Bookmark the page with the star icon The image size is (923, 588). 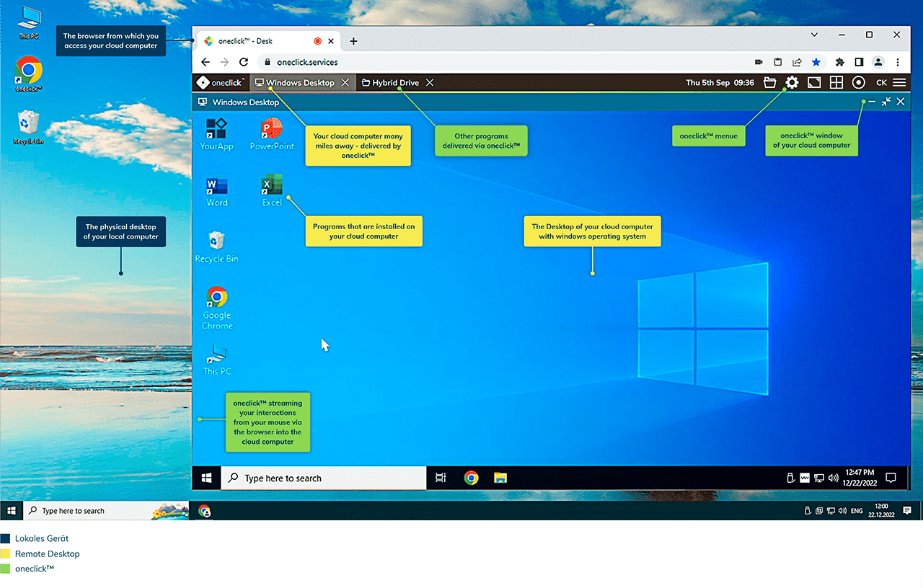[816, 62]
